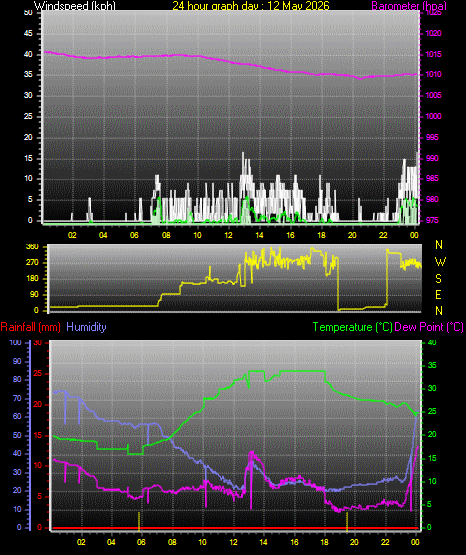Click the 45 value on the windspeed axis
The height and width of the screenshot is (555, 466).
[28, 33]
